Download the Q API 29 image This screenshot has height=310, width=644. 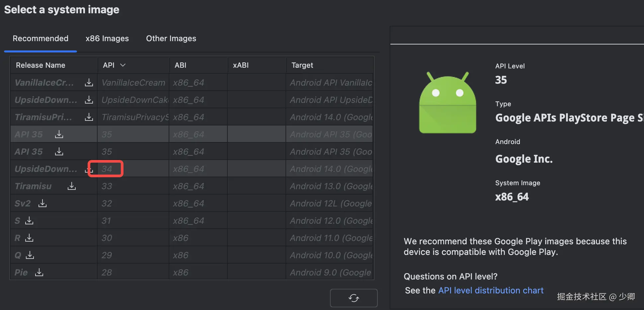click(x=30, y=255)
